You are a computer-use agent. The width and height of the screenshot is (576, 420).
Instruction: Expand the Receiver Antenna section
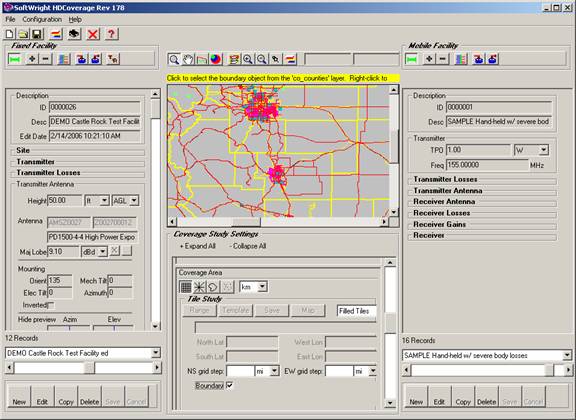(x=483, y=202)
